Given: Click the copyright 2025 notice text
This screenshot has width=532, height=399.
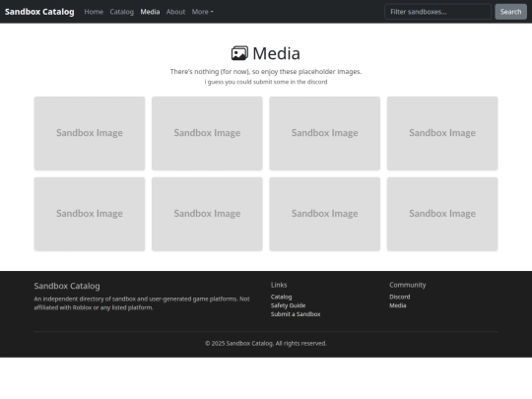Looking at the screenshot, I should pos(266,344).
